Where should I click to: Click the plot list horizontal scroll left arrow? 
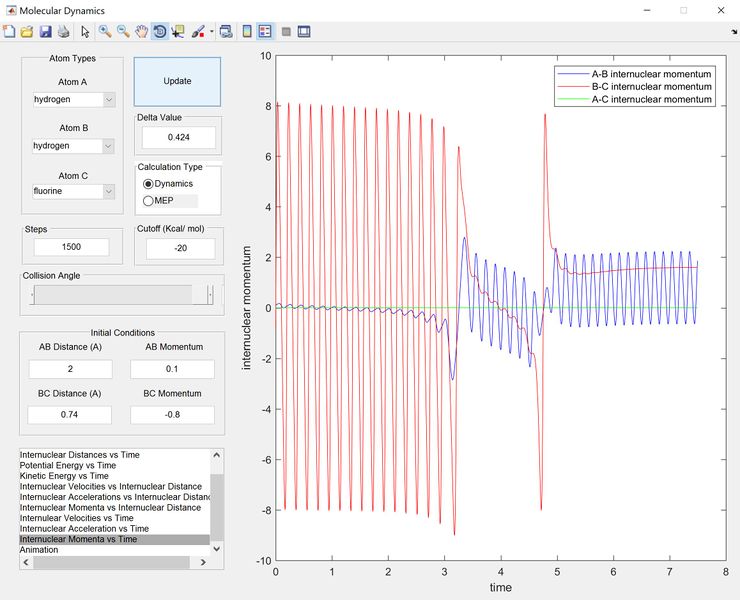tap(26, 562)
